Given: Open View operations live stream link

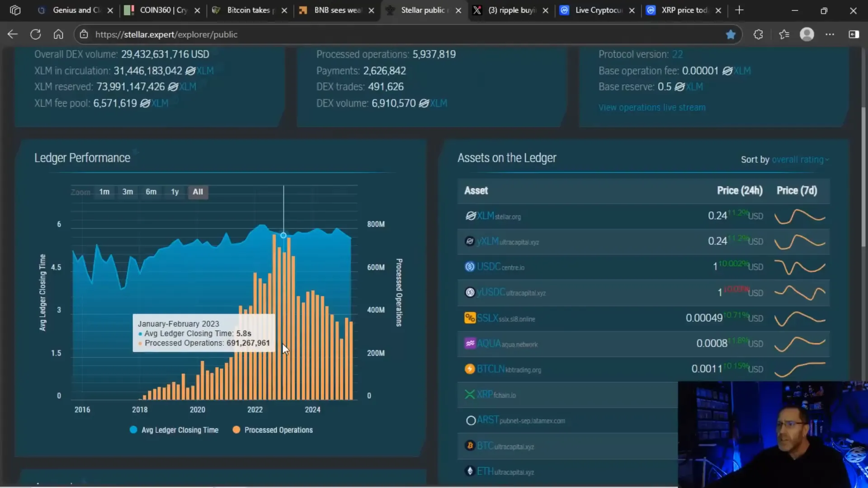Looking at the screenshot, I should pos(652,108).
